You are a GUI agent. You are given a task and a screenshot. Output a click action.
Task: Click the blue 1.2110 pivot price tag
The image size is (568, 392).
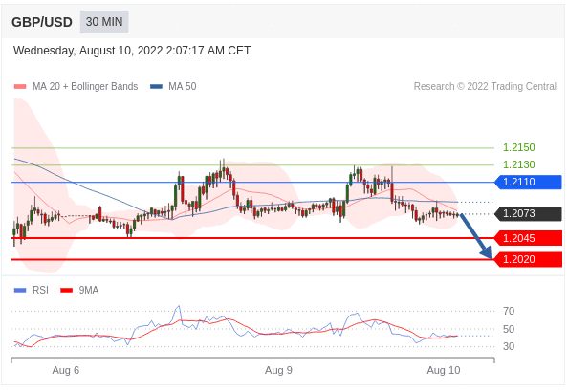tap(528, 182)
